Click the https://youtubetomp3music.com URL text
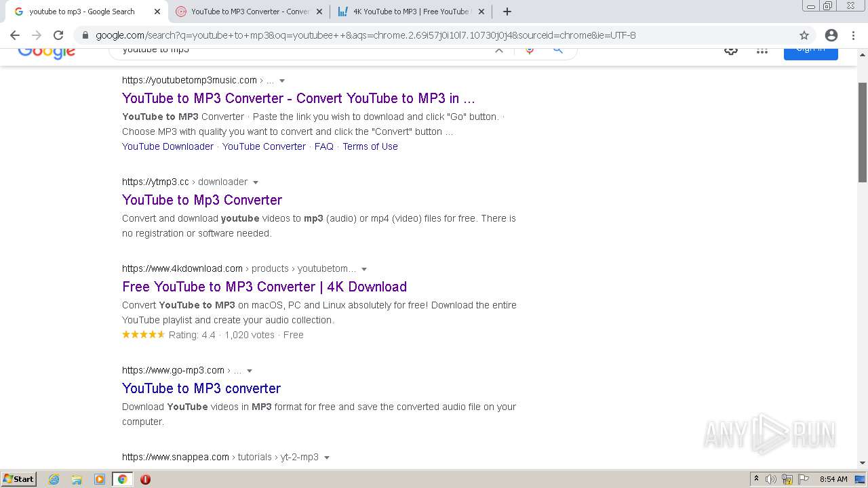This screenshot has height=488, width=868. [189, 80]
